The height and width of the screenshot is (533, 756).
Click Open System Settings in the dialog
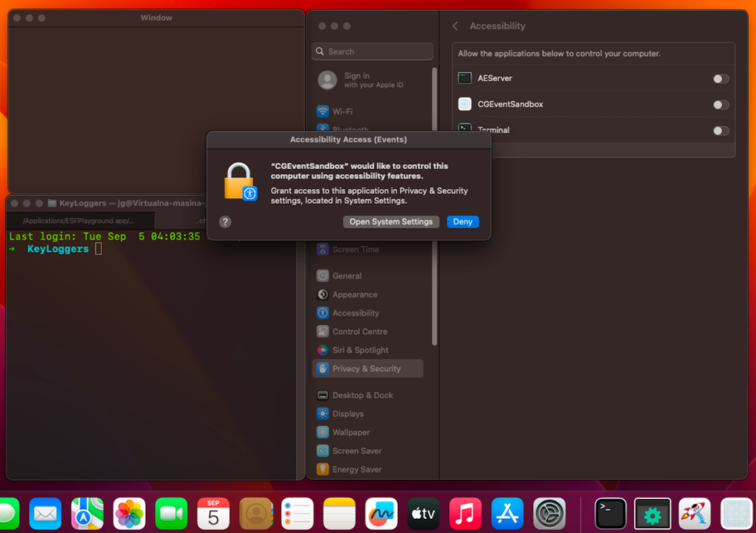pyautogui.click(x=391, y=221)
